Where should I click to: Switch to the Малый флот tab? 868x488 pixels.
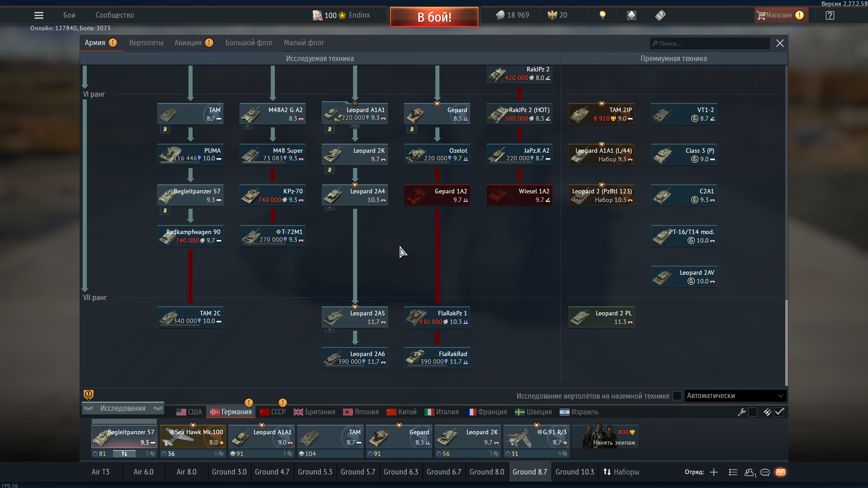[304, 43]
